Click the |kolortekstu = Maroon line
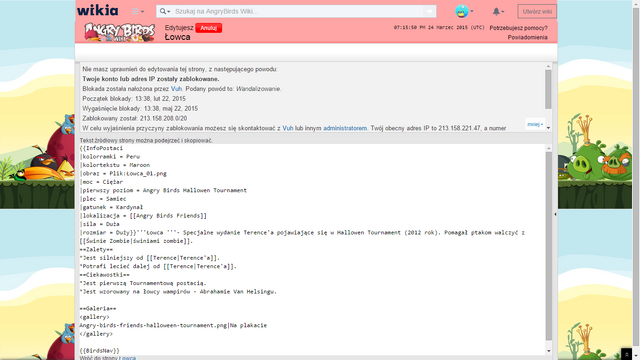 pyautogui.click(x=115, y=165)
